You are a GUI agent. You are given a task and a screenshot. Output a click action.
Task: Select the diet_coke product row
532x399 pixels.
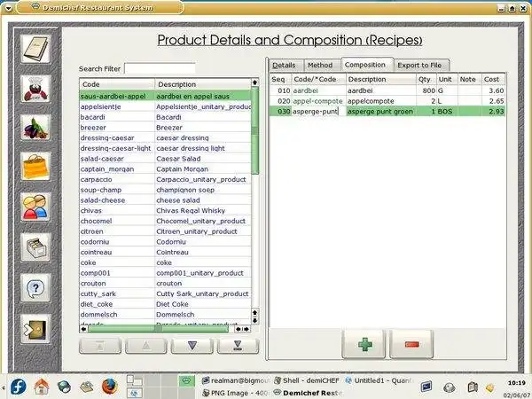coord(166,304)
